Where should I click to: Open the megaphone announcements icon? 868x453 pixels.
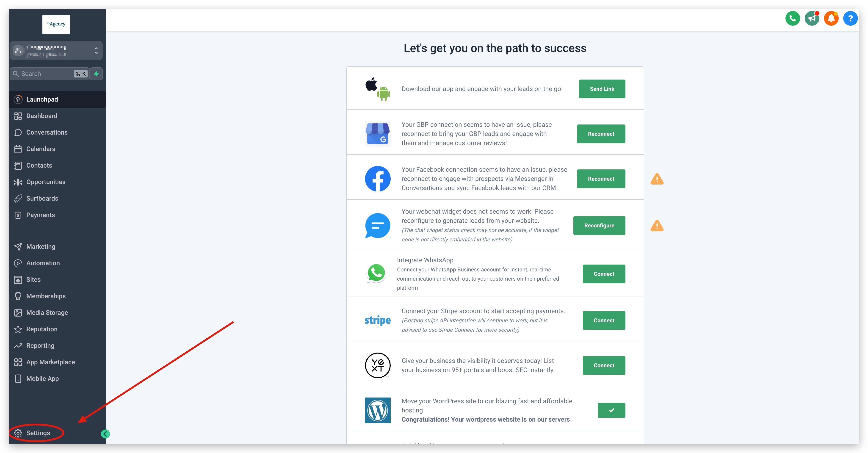(812, 19)
